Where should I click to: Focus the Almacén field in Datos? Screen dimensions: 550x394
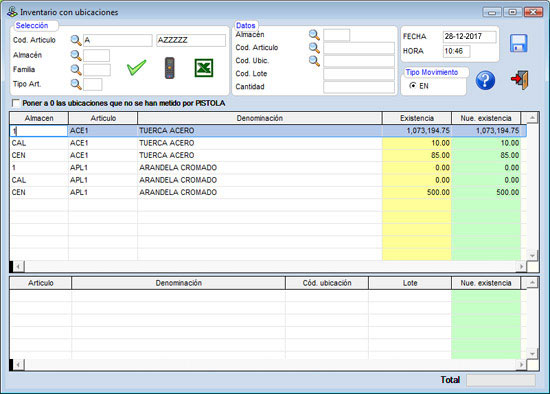(336, 35)
